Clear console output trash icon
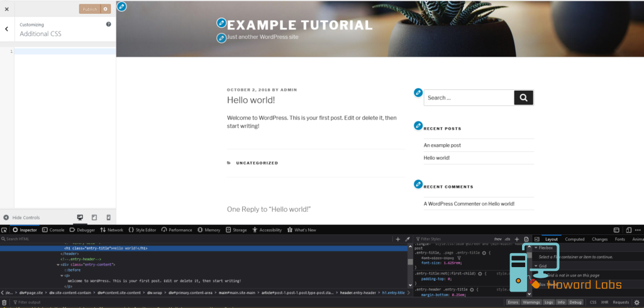The image size is (644, 308). tap(4, 303)
